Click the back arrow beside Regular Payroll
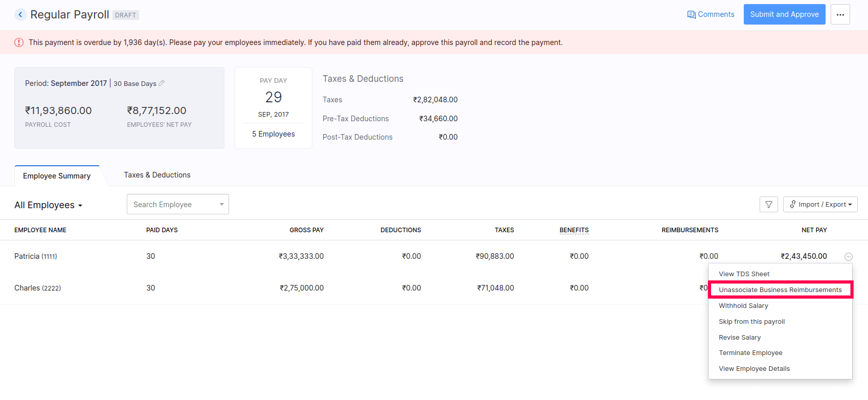 click(x=20, y=15)
